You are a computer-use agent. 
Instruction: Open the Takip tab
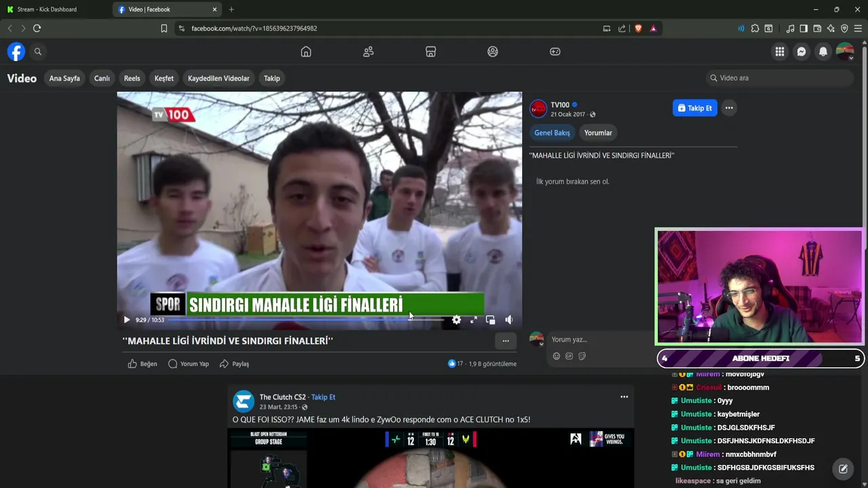click(272, 78)
